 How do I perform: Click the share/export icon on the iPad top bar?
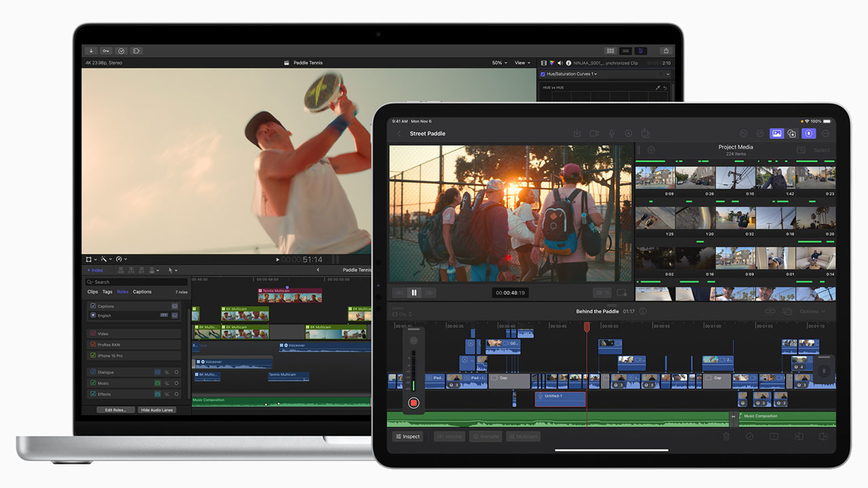tap(646, 134)
